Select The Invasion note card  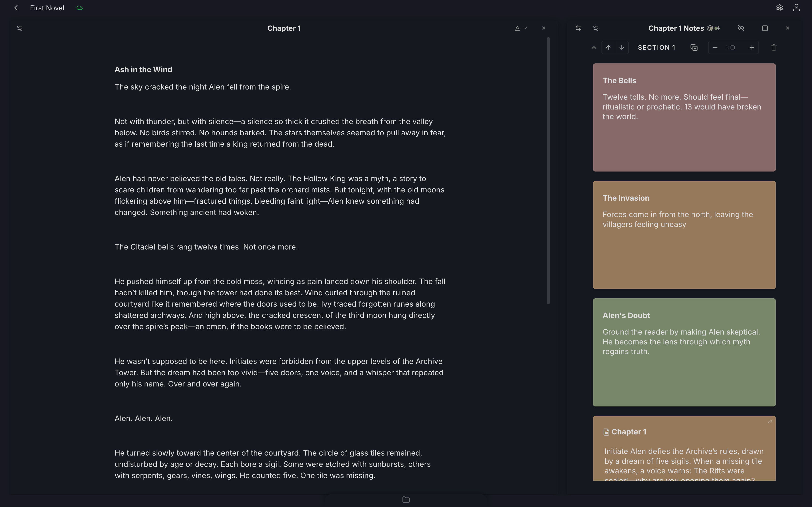(684, 235)
